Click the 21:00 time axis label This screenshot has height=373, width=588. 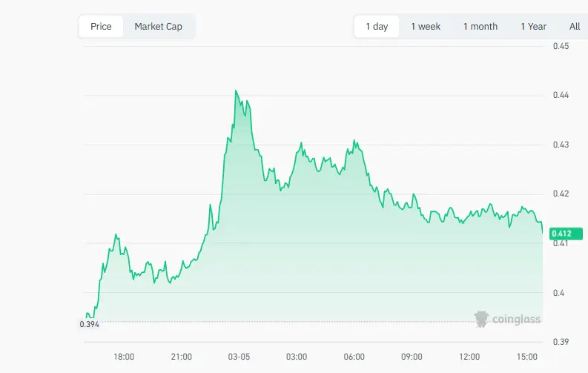point(182,357)
